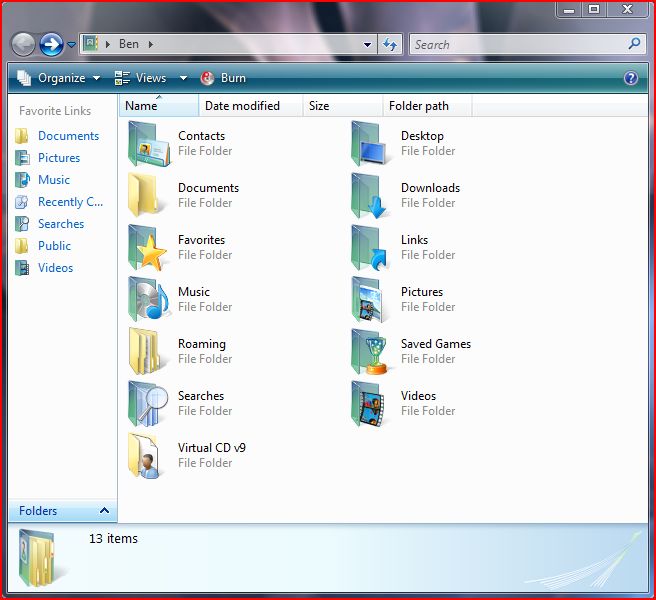Select the Downloads folder icon
656x600 pixels.
(x=372, y=196)
